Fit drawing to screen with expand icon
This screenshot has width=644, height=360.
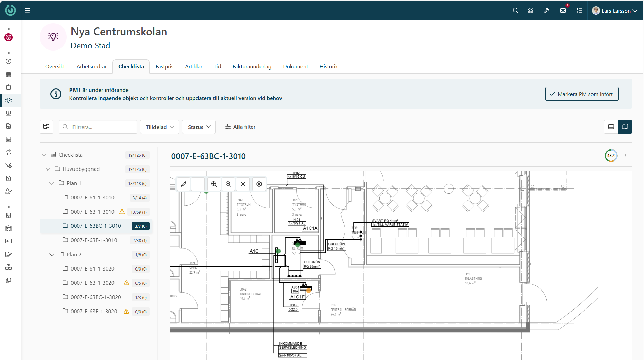243,184
